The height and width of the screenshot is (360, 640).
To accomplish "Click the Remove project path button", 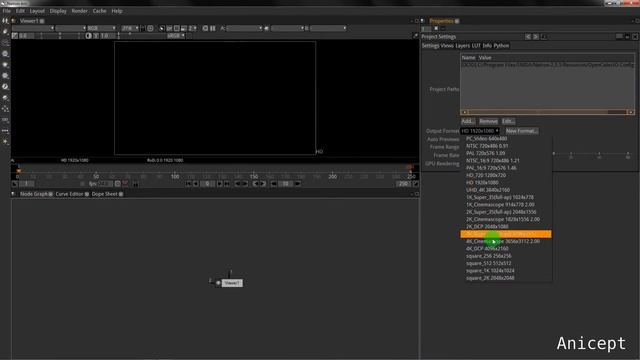I will [488, 121].
